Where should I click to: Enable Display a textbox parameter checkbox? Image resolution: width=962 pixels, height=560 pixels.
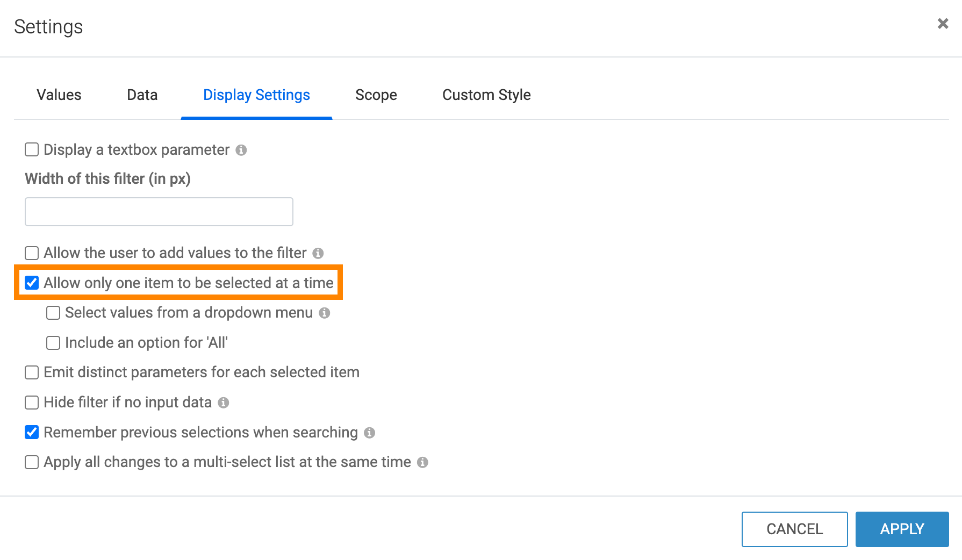click(x=32, y=149)
